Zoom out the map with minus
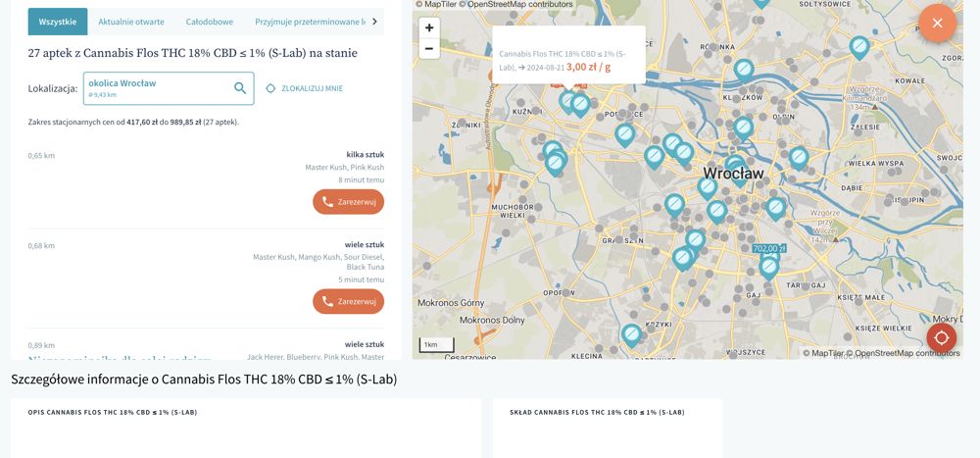The image size is (980, 458). (x=429, y=48)
